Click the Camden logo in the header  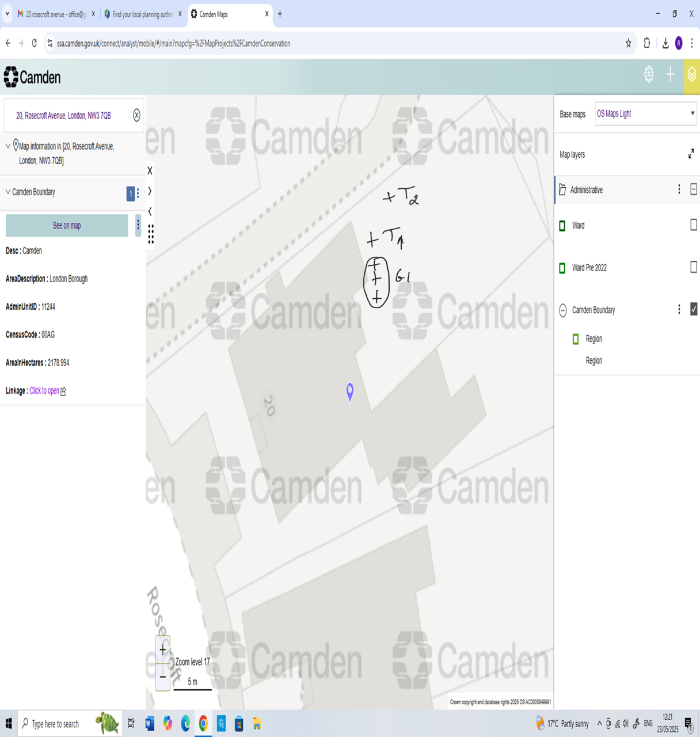coord(32,77)
